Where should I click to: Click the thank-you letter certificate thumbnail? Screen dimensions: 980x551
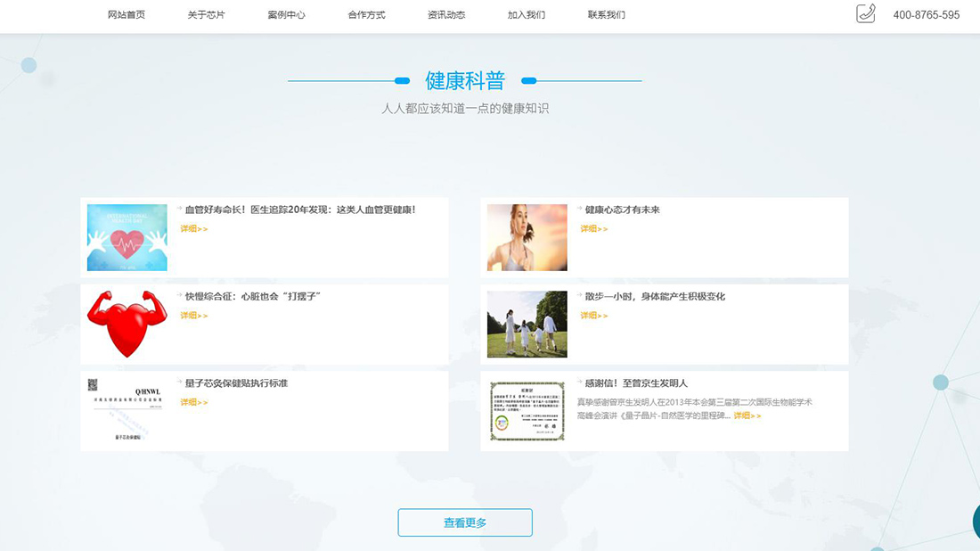(526, 410)
